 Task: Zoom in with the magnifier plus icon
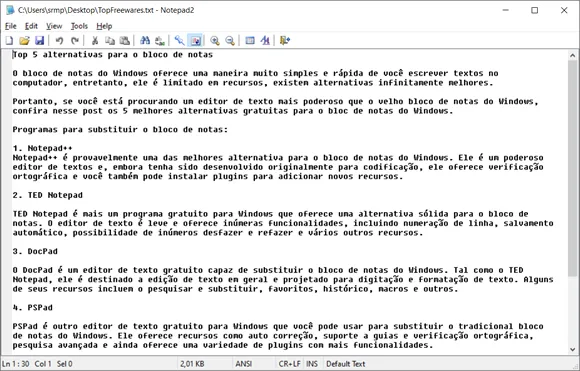[215, 40]
